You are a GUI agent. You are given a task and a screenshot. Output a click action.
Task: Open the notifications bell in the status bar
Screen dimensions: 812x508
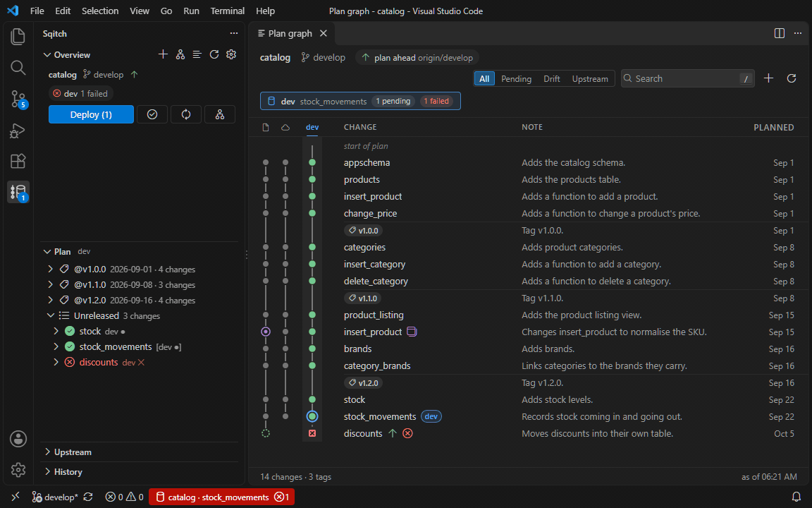(796, 497)
